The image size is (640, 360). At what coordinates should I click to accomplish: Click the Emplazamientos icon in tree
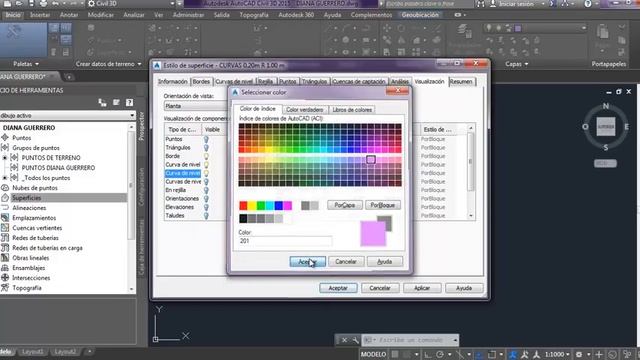(5, 218)
